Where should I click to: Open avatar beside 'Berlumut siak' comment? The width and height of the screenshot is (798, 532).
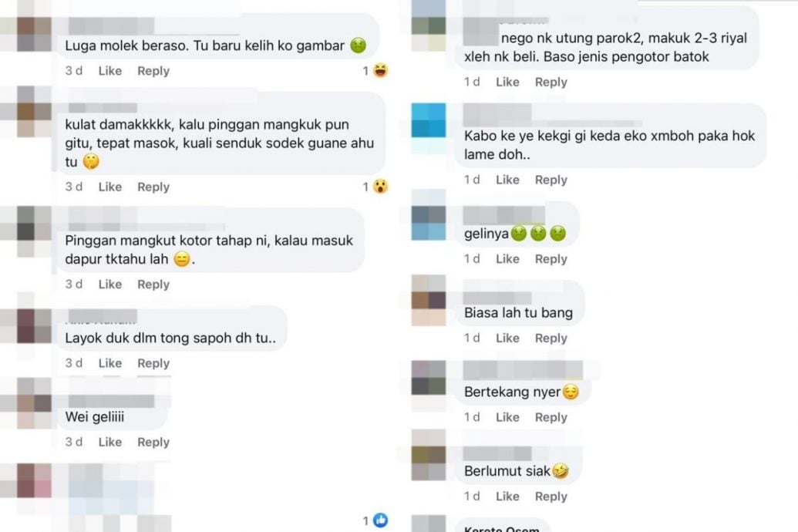(429, 456)
